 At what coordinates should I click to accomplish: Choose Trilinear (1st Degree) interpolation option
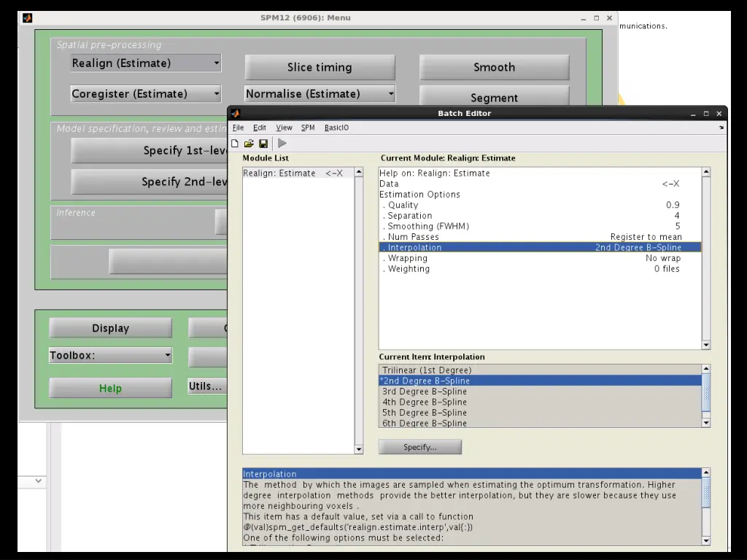pyautogui.click(x=540, y=370)
